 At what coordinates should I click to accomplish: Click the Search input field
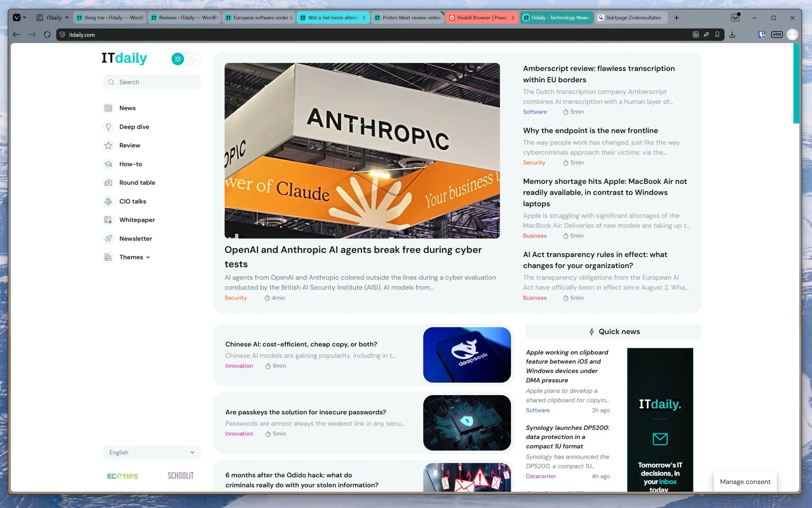click(x=152, y=82)
